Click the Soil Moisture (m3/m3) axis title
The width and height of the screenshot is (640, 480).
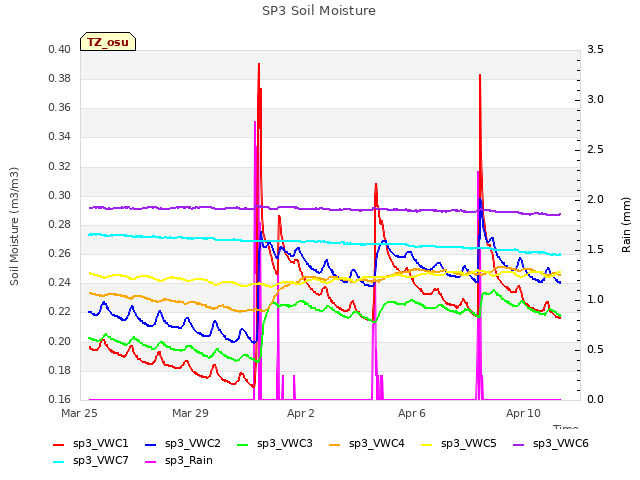coord(14,226)
